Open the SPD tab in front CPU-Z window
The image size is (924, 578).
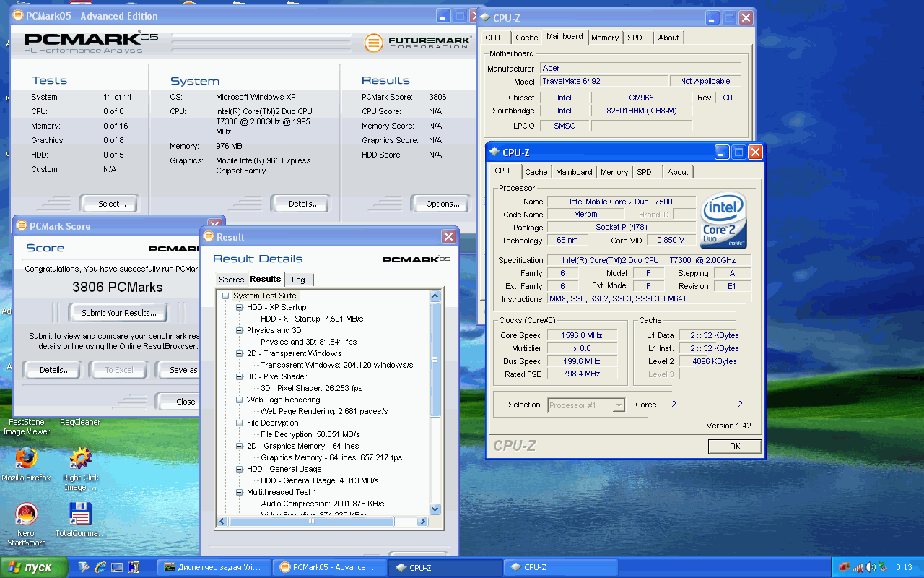coord(645,172)
